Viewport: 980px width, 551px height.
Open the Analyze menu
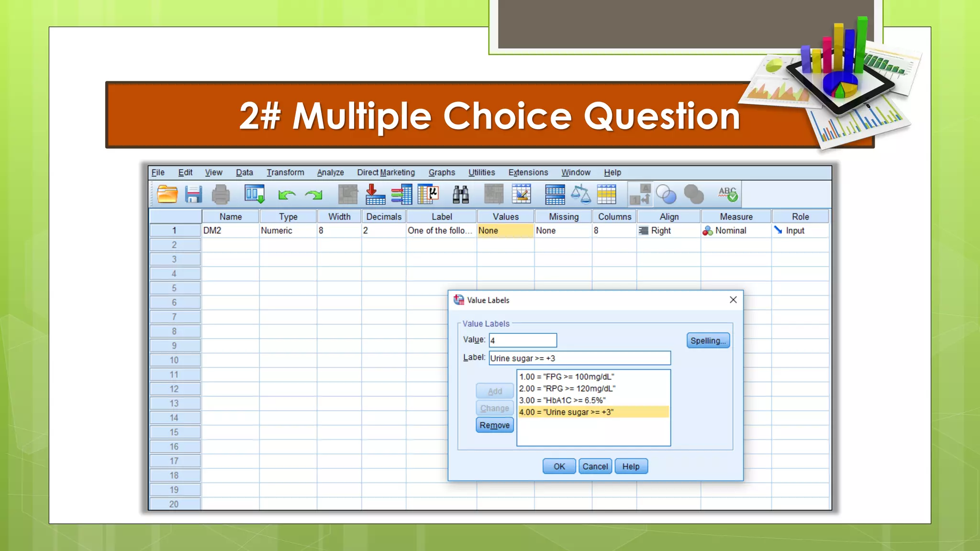330,173
